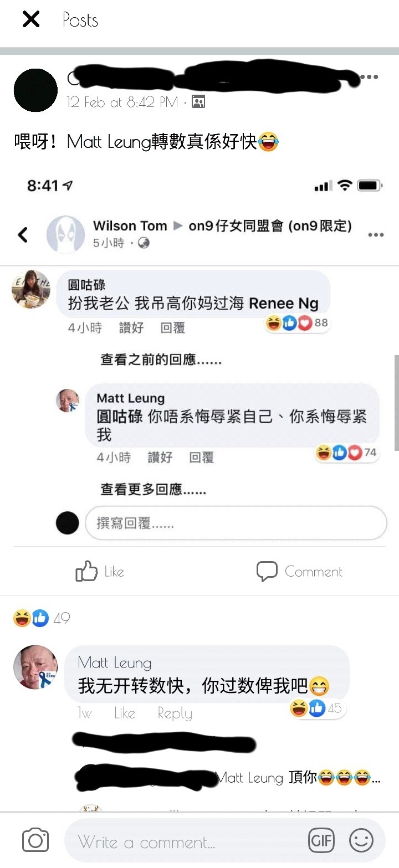Viewport: 399px width, 868px height.
Task: Tap the Comment speech bubble button
Action: coord(299,571)
